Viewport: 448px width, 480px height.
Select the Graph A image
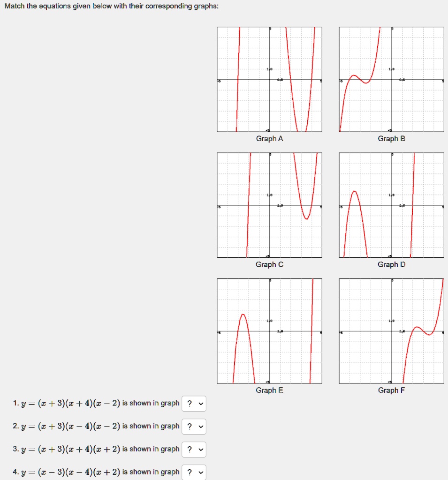(269, 79)
